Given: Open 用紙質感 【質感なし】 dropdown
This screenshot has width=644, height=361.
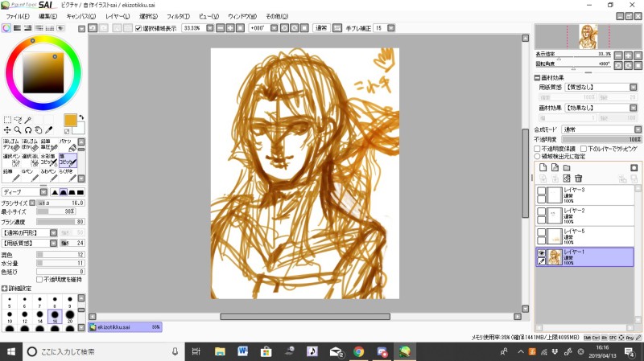Looking at the screenshot, I should coord(634,87).
